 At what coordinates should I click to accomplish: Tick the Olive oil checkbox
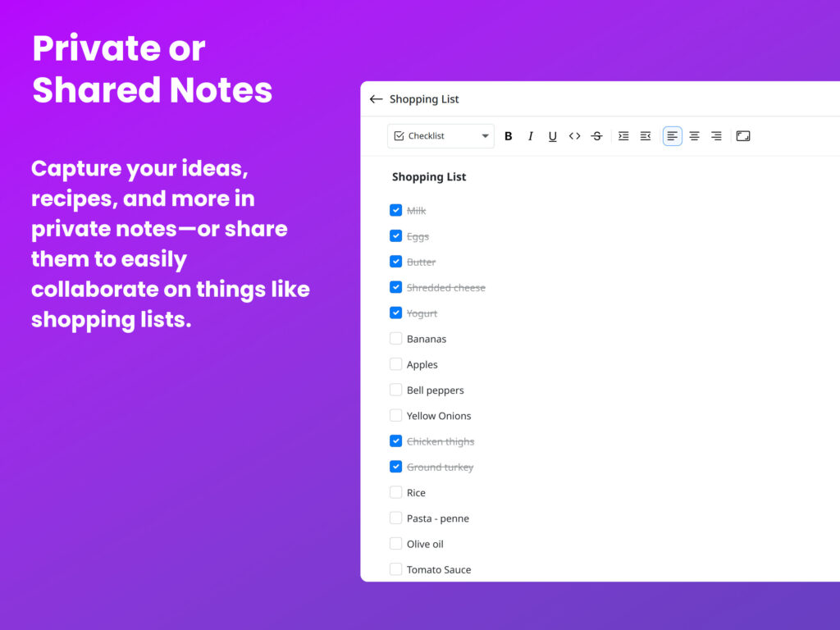click(x=396, y=544)
